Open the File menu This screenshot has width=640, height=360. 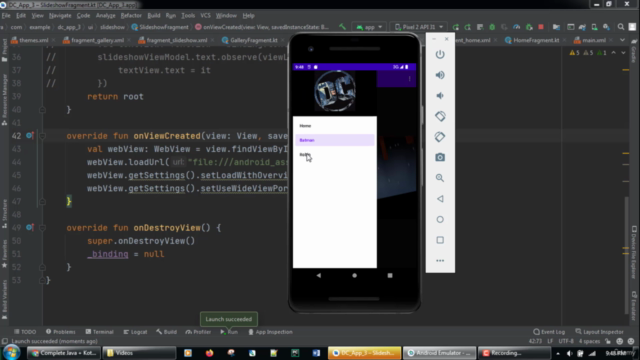pos(6,16)
